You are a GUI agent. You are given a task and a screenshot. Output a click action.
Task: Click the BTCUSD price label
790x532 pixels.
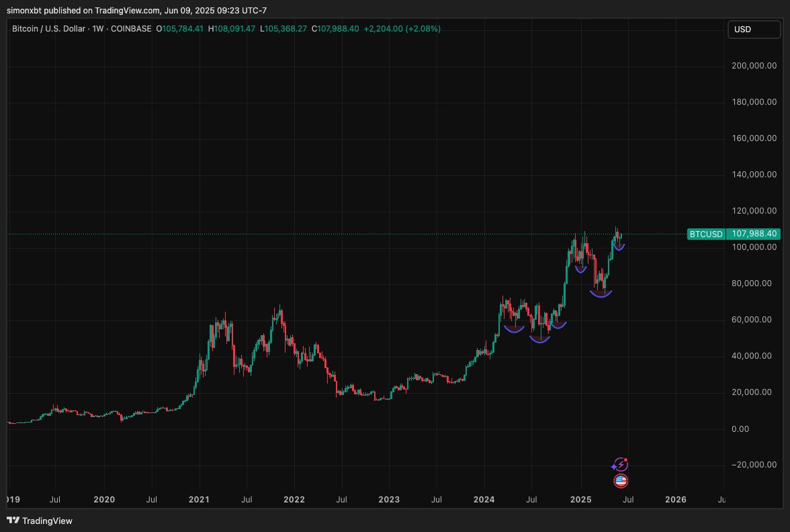(x=706, y=234)
